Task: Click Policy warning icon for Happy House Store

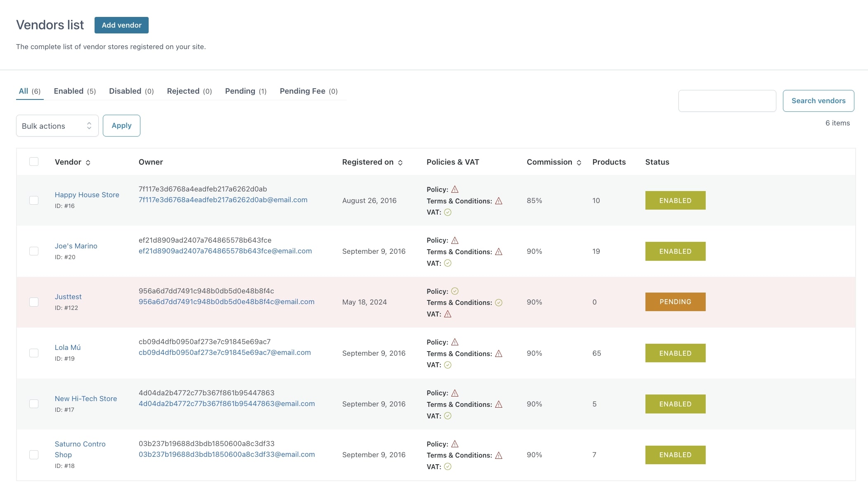Action: coord(455,189)
